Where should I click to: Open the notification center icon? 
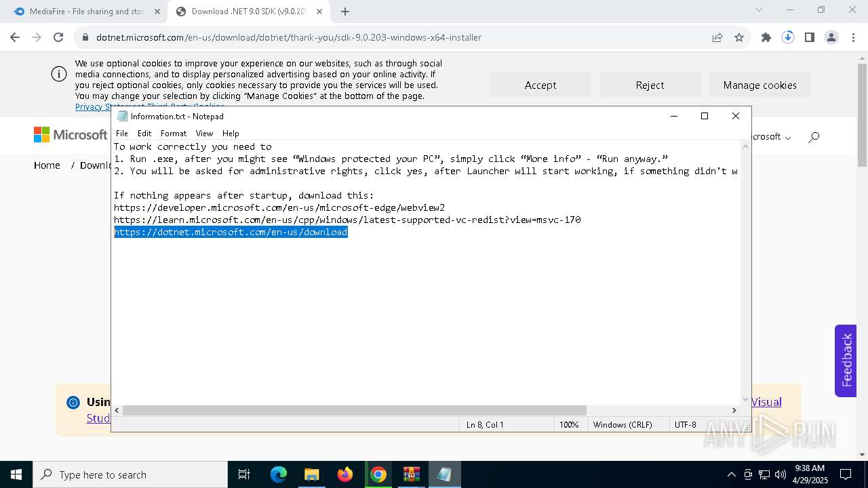click(846, 474)
